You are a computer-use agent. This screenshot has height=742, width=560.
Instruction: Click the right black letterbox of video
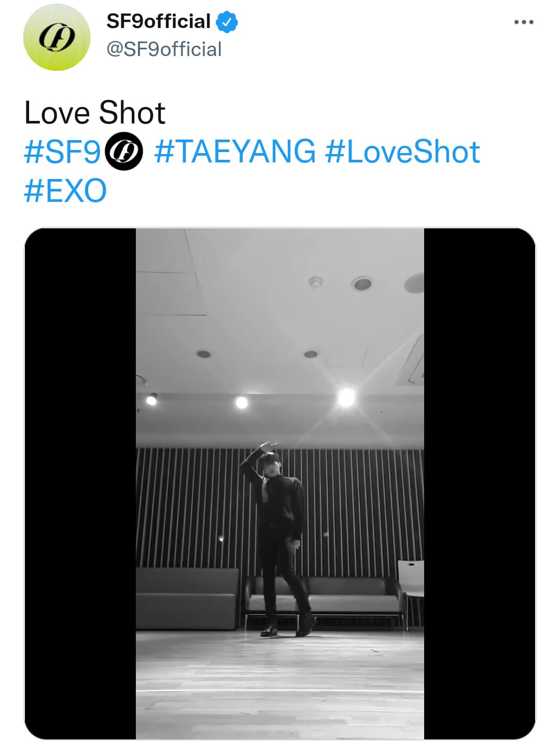pos(480,484)
